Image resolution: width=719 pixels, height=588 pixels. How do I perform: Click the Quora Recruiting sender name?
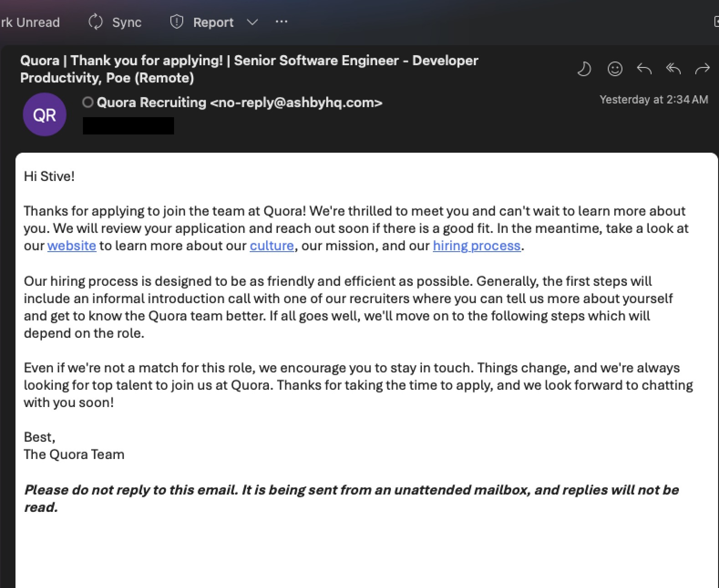[x=151, y=103]
